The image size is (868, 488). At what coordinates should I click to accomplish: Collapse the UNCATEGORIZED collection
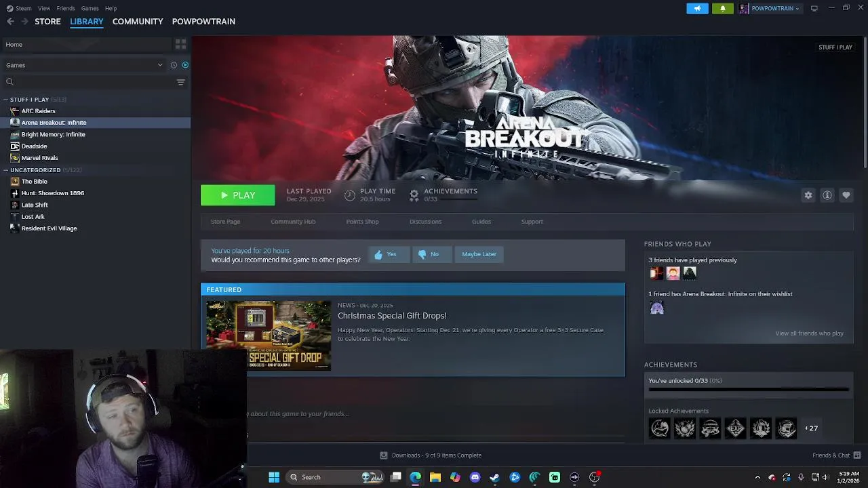click(5, 170)
